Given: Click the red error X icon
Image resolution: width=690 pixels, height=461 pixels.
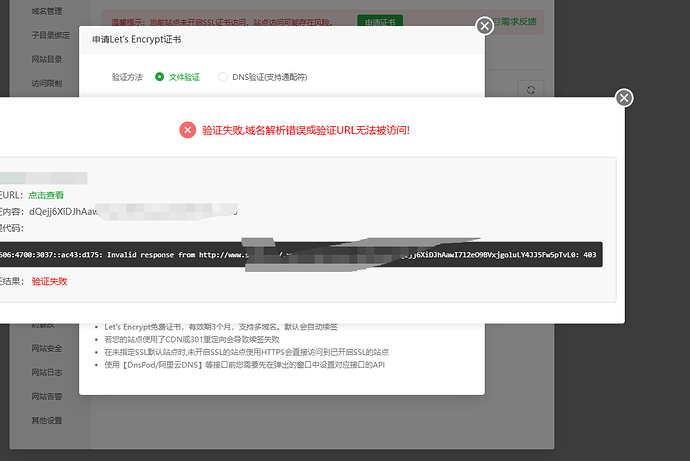Looking at the screenshot, I should click(187, 130).
